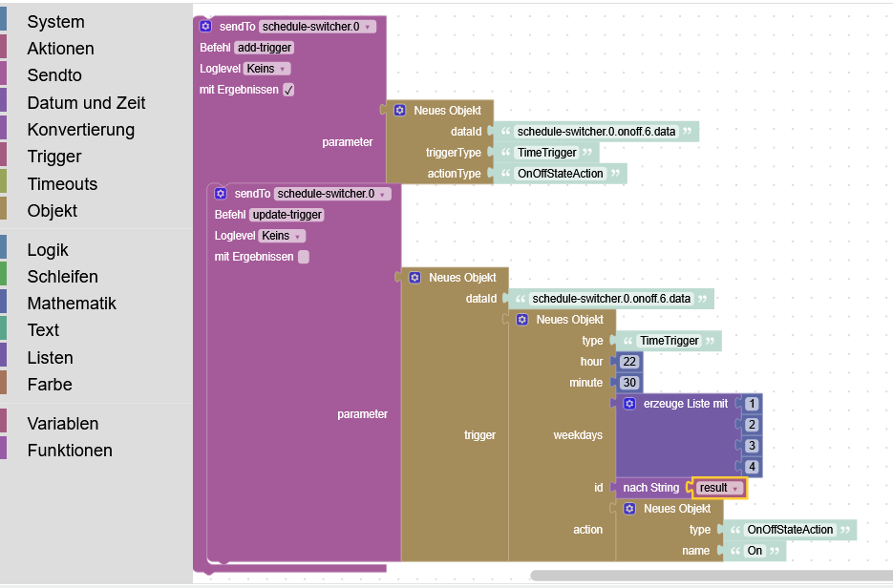Viewport: 893px width, 588px height.
Task: Select the weekdays label in trigger object
Action: (x=578, y=435)
